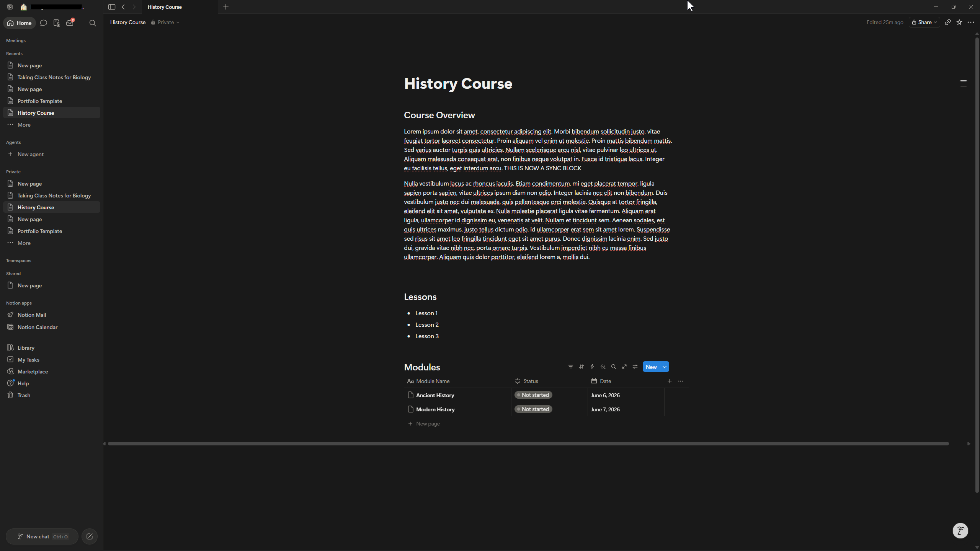Open Help in the sidebar
Image resolution: width=980 pixels, height=551 pixels.
click(x=52, y=383)
